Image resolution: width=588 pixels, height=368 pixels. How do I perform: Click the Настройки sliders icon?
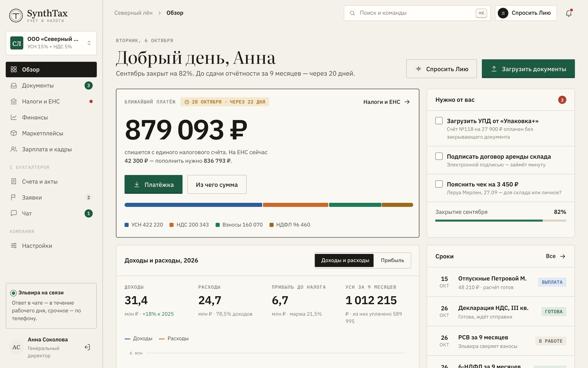click(14, 246)
